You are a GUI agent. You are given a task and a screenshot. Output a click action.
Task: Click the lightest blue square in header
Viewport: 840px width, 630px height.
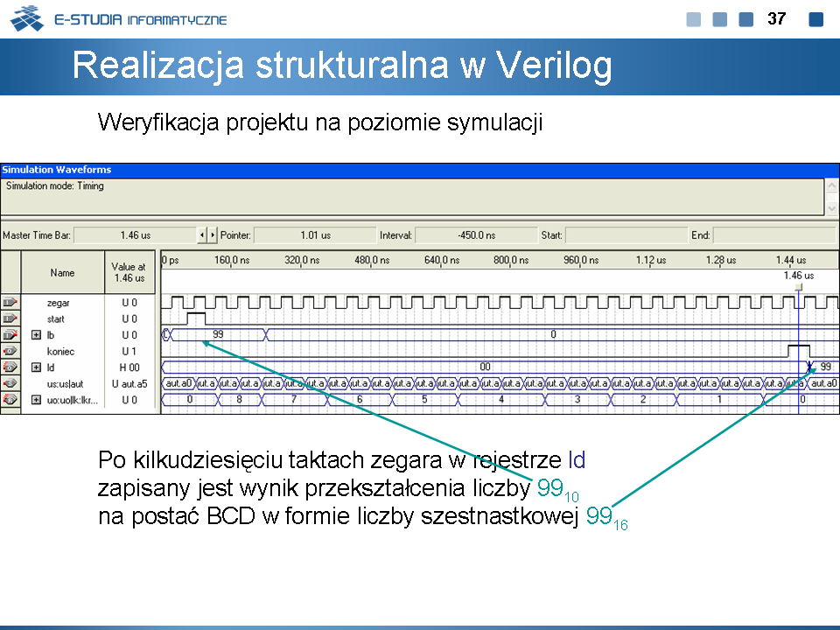pyautogui.click(x=694, y=19)
